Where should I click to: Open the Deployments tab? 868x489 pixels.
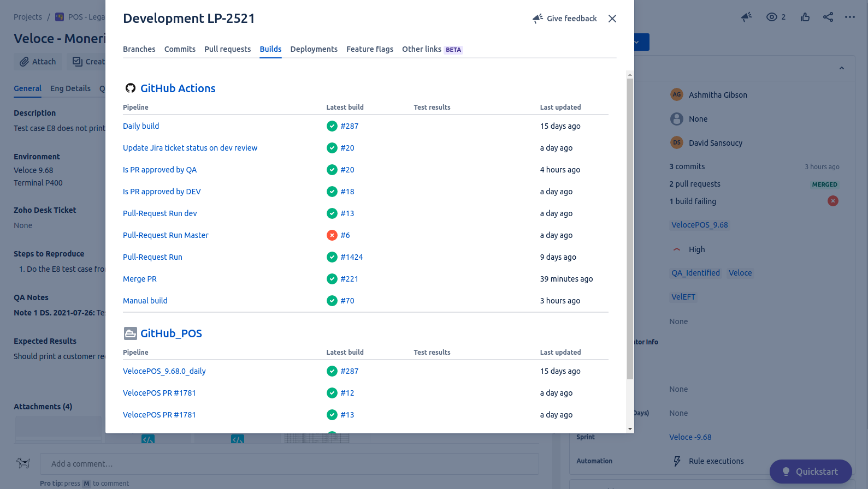(314, 49)
